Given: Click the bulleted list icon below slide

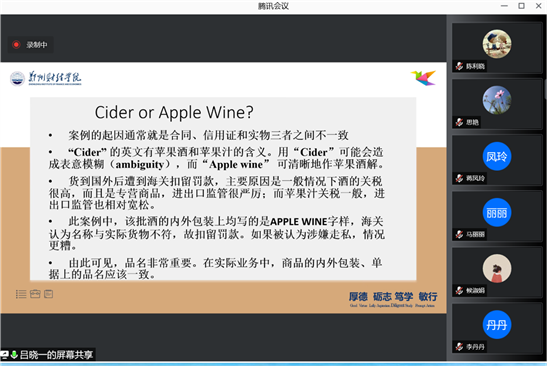Looking at the screenshot, I should tap(21, 294).
